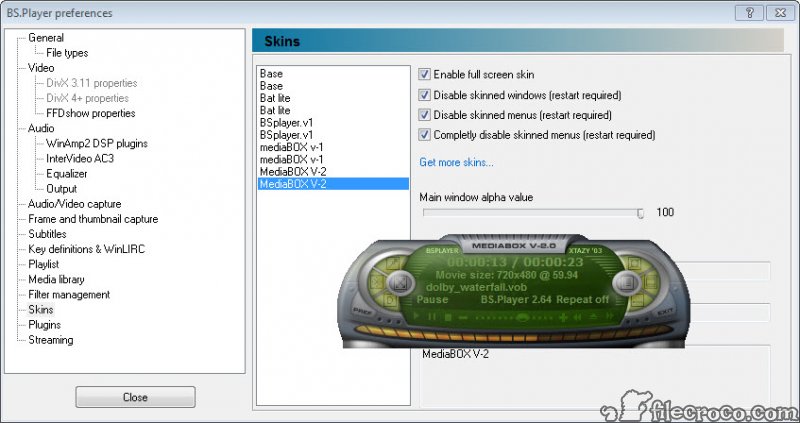Select Key definitions & WinLIRC

86,249
